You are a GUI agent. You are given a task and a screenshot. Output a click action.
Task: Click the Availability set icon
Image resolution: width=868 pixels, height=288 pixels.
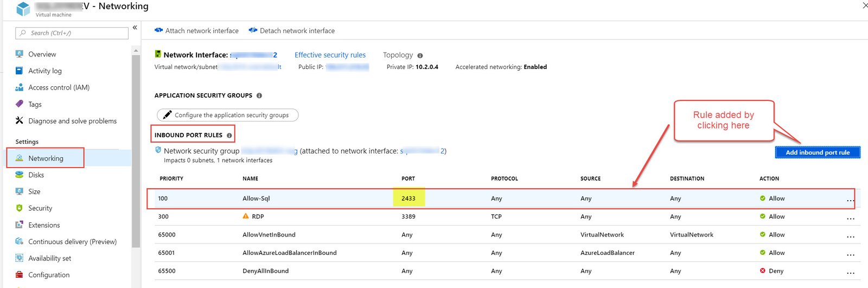tap(20, 258)
